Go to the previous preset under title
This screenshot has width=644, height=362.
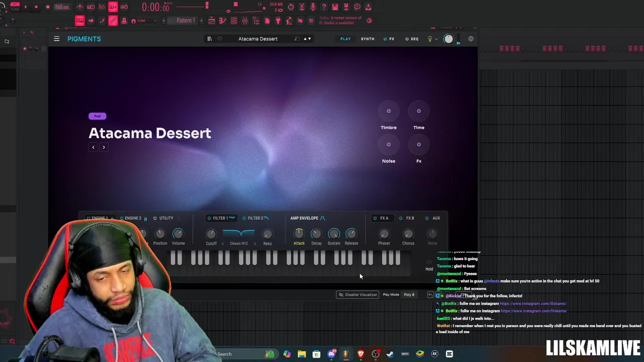tap(93, 147)
